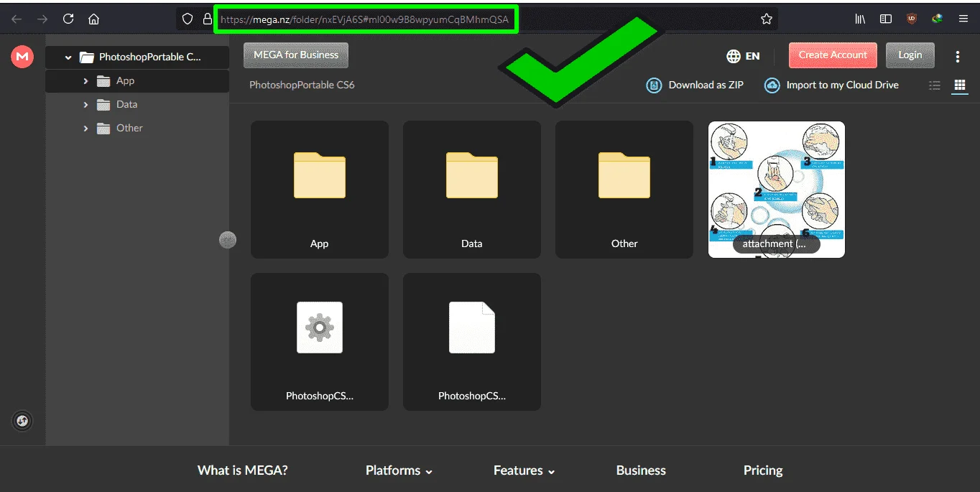Click the Login button
The width and height of the screenshot is (980, 492).
[910, 55]
